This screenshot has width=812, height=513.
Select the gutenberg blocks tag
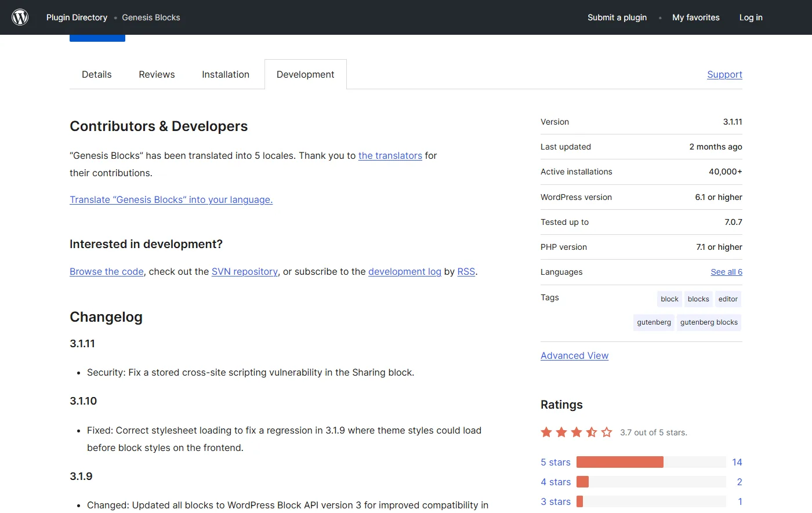pyautogui.click(x=709, y=322)
